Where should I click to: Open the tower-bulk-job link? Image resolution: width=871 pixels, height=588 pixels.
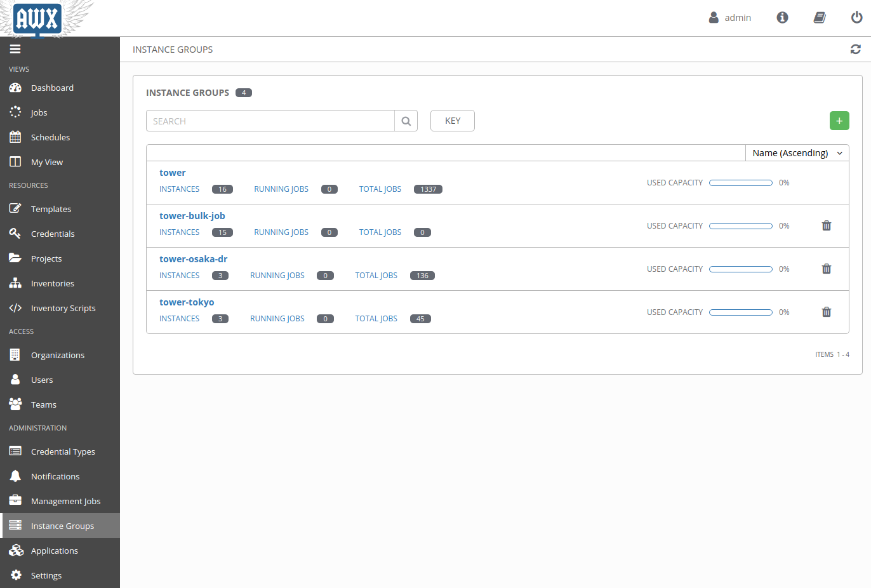tap(192, 216)
